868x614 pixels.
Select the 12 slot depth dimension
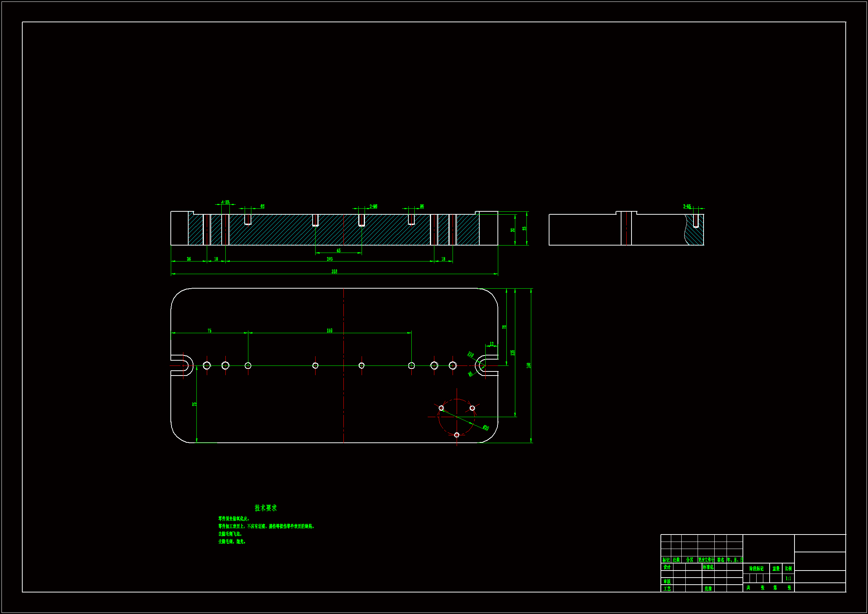(x=492, y=344)
